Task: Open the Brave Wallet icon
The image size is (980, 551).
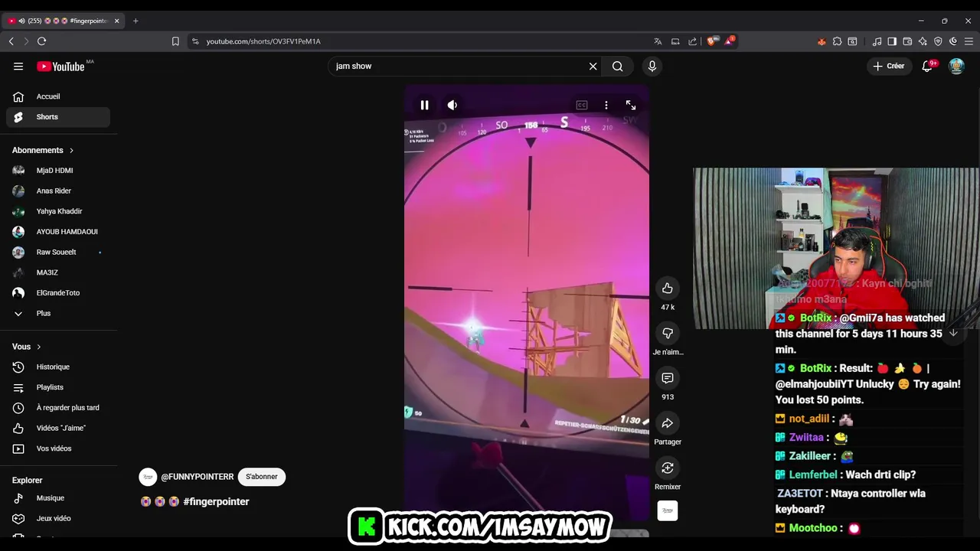Action: click(907, 41)
